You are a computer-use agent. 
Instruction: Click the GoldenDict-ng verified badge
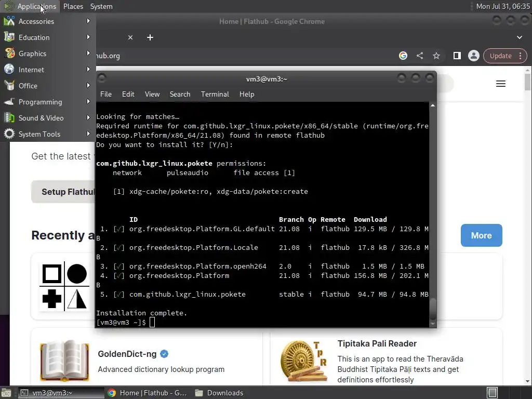coord(164,354)
